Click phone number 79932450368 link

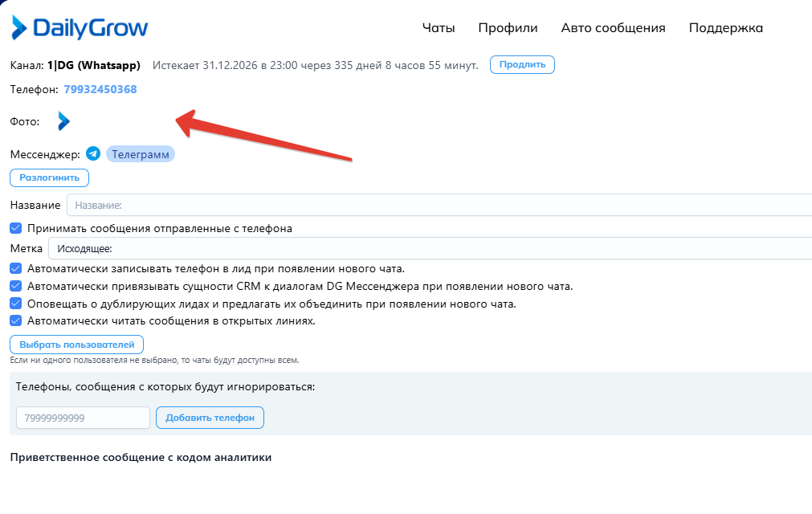[x=100, y=89]
